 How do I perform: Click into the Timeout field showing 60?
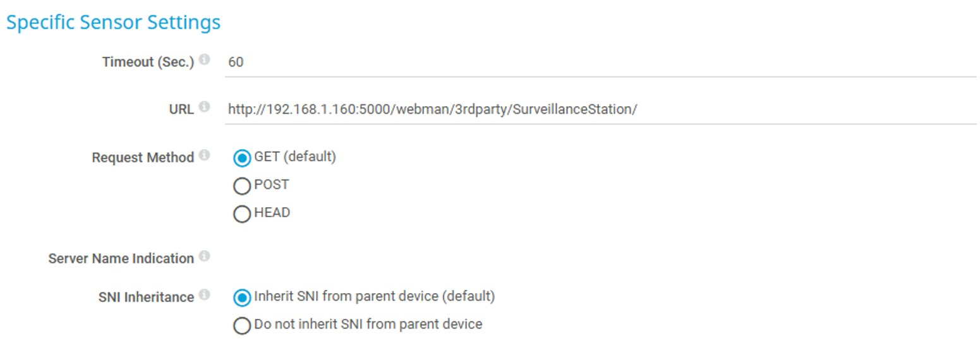coord(600,63)
